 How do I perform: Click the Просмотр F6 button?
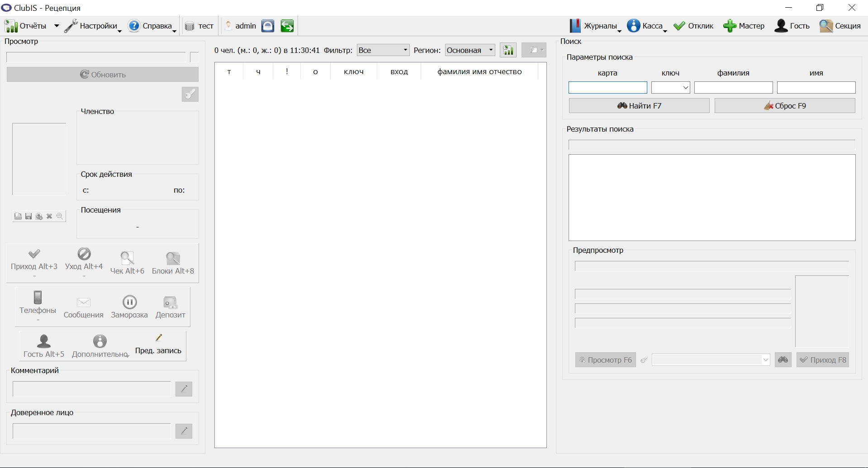(605, 360)
